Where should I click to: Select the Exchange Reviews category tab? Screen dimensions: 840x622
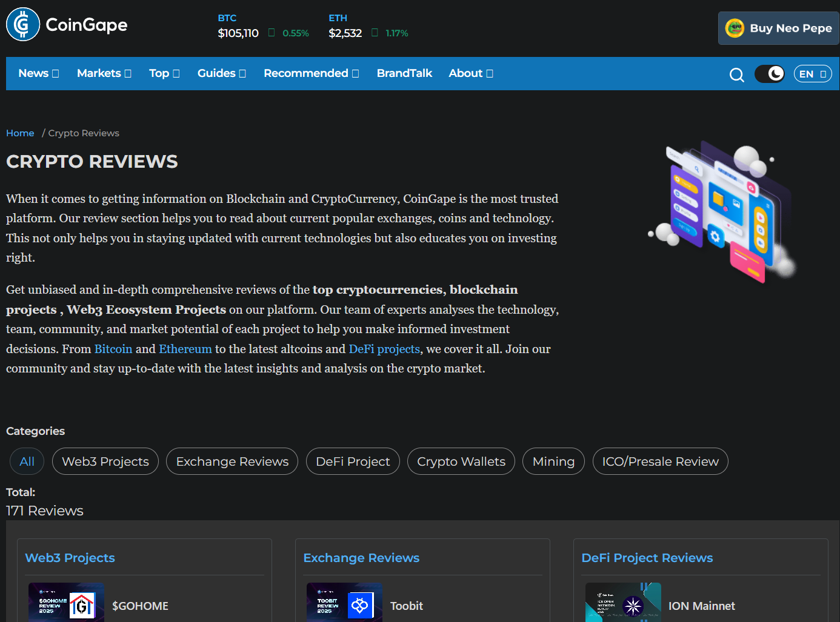click(232, 462)
